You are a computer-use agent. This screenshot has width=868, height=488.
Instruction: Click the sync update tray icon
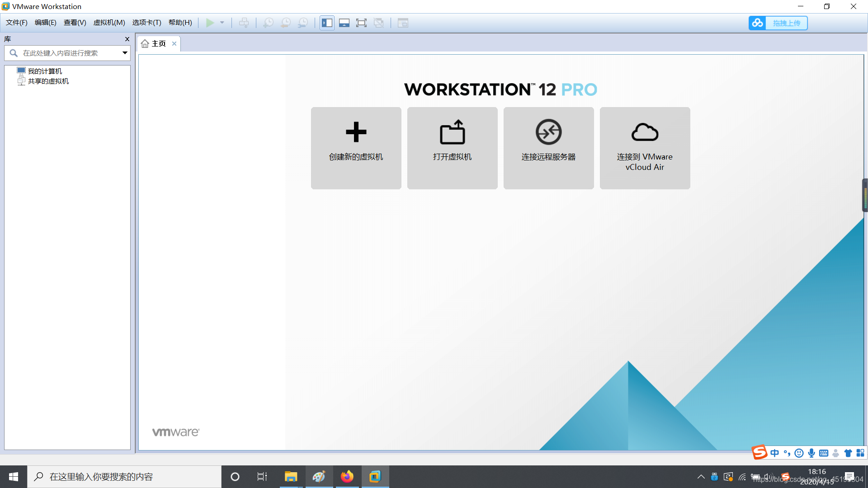coord(728,477)
